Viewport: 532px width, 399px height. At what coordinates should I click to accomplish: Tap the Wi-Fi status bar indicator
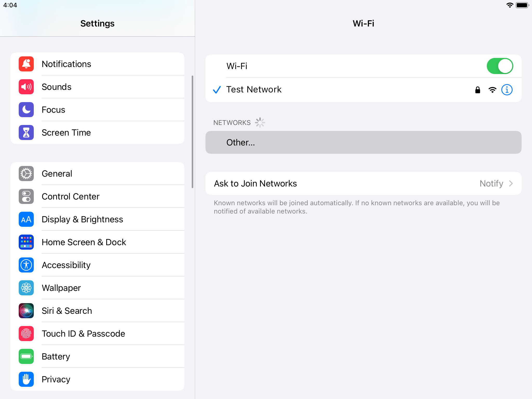coord(510,5)
